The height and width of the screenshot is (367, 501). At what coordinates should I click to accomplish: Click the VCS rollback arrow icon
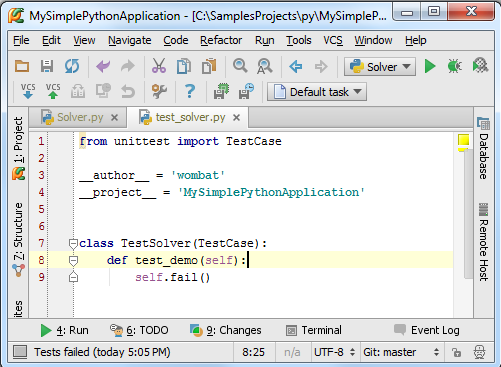(128, 91)
